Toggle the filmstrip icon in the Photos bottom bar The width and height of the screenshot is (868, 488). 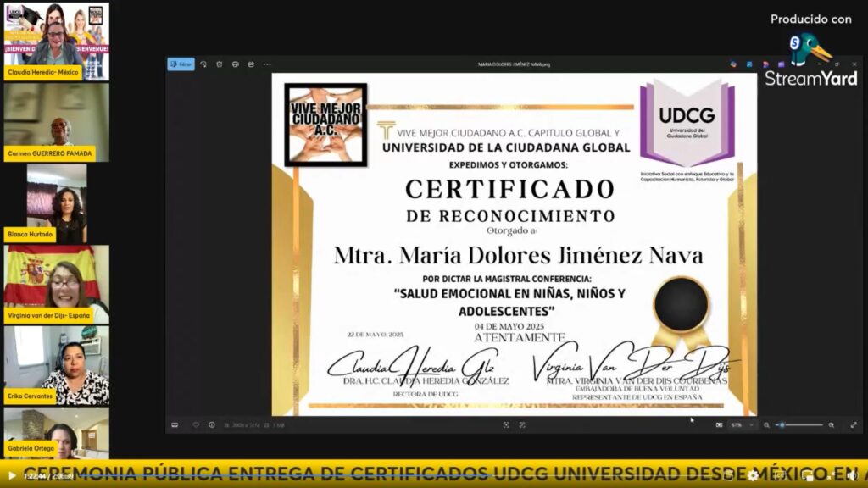pos(175,425)
